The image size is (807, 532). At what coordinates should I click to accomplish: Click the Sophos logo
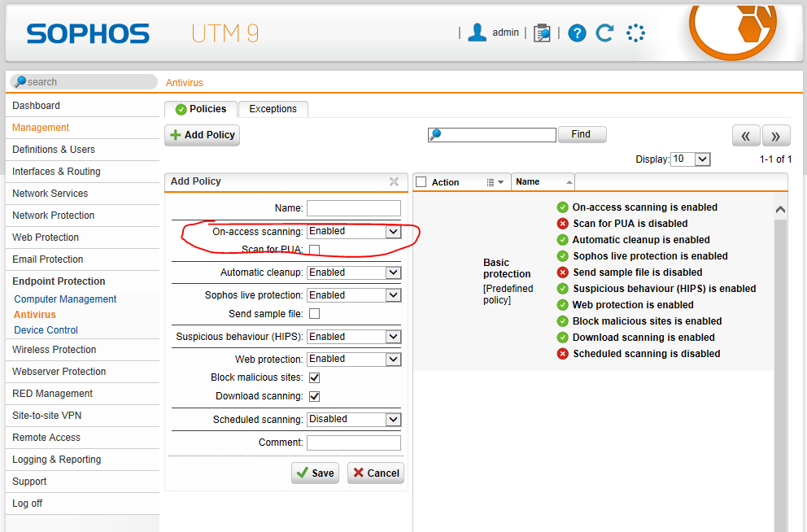pos(88,33)
